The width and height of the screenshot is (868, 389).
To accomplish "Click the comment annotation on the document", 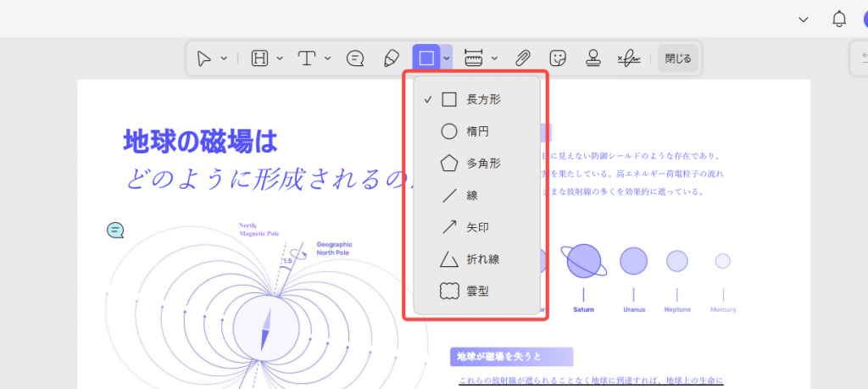I will click(x=115, y=231).
